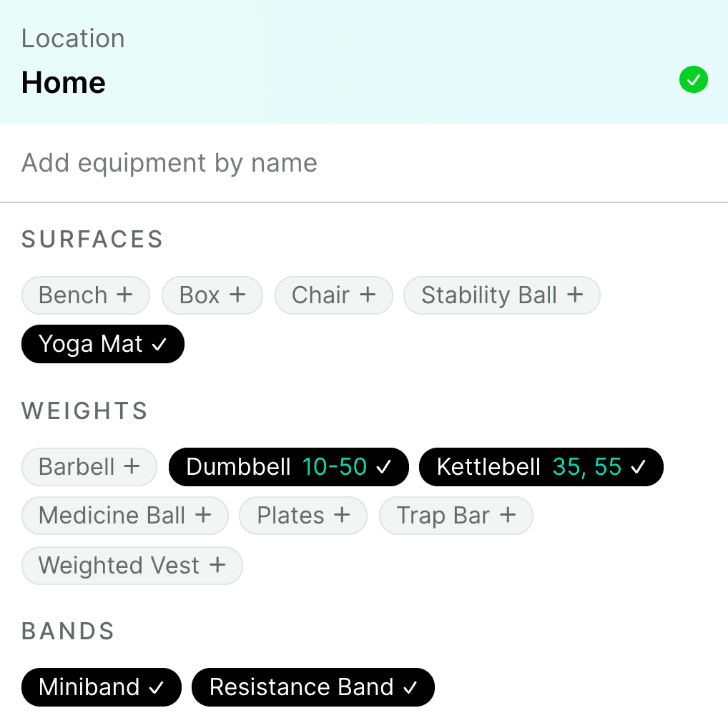
Task: Deselect the Resistance Band chip
Action: point(313,687)
